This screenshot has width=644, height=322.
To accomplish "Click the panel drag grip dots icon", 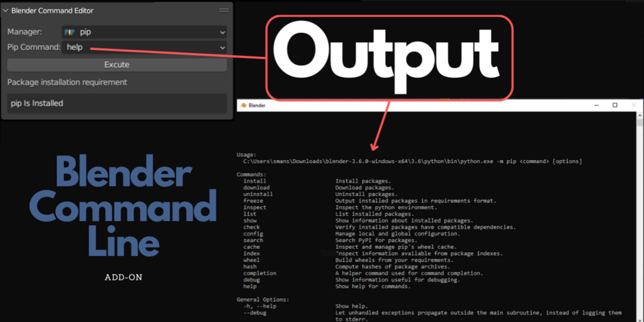I will click(x=224, y=11).
